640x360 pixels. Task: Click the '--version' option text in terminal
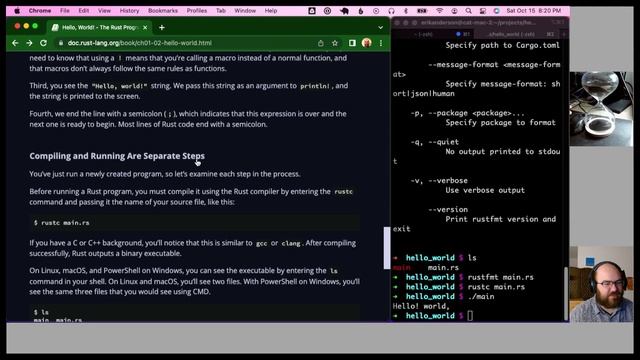448,209
